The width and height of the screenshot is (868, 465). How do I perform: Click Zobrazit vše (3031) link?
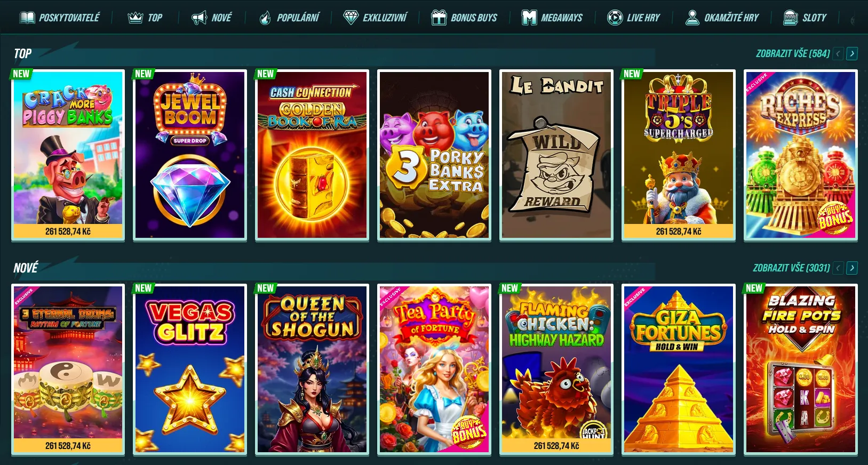[x=791, y=268]
